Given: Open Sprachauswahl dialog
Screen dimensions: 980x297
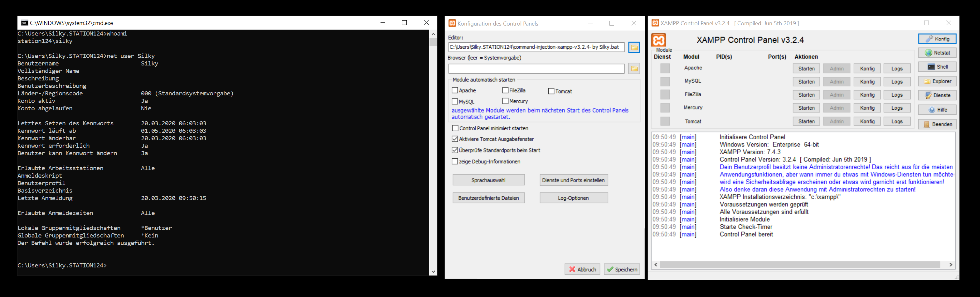Looking at the screenshot, I should (x=488, y=180).
